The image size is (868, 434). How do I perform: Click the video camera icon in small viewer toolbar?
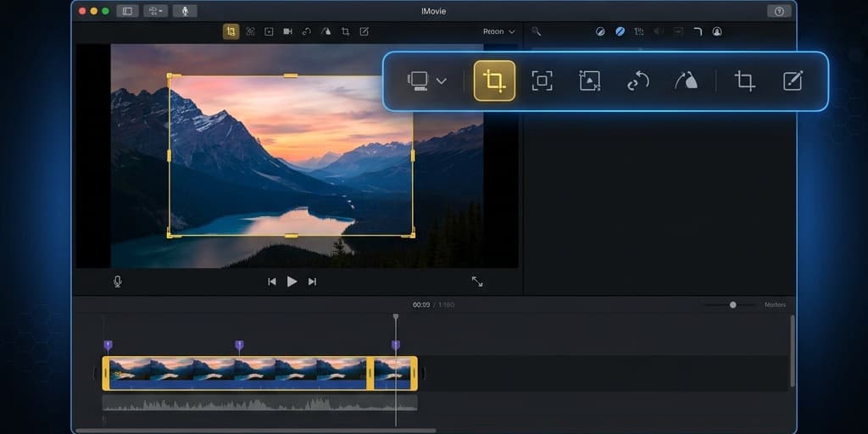pyautogui.click(x=288, y=31)
